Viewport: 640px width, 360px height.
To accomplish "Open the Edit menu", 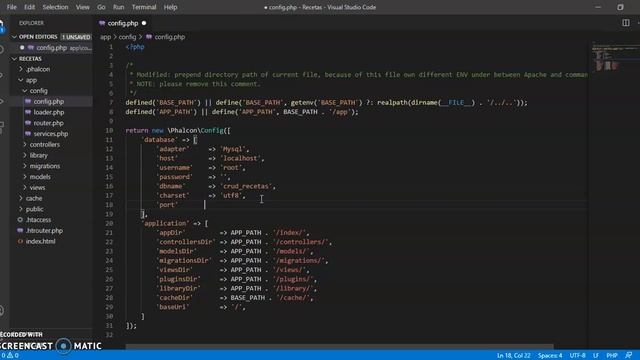I will (29, 7).
